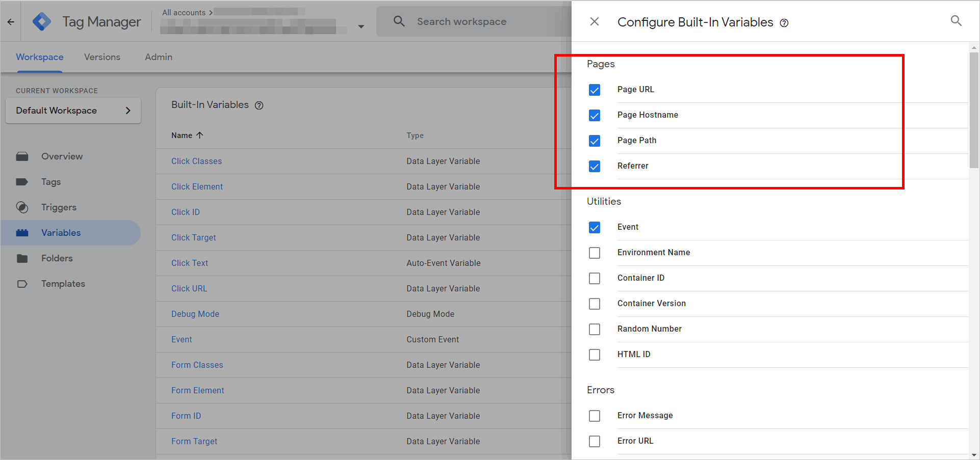Click the Name column header
The image size is (980, 460).
[x=182, y=136]
